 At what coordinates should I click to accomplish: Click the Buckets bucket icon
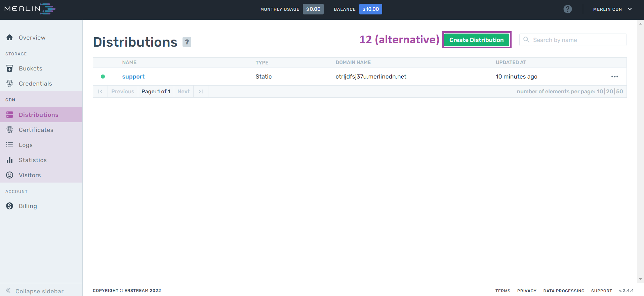pos(10,68)
